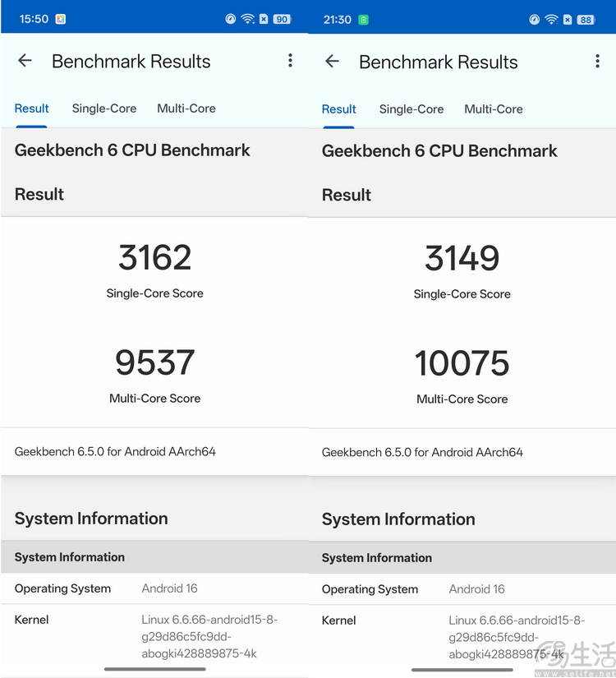
Task: Open the Multi-Core tab in the 21:30 screen
Action: [494, 109]
